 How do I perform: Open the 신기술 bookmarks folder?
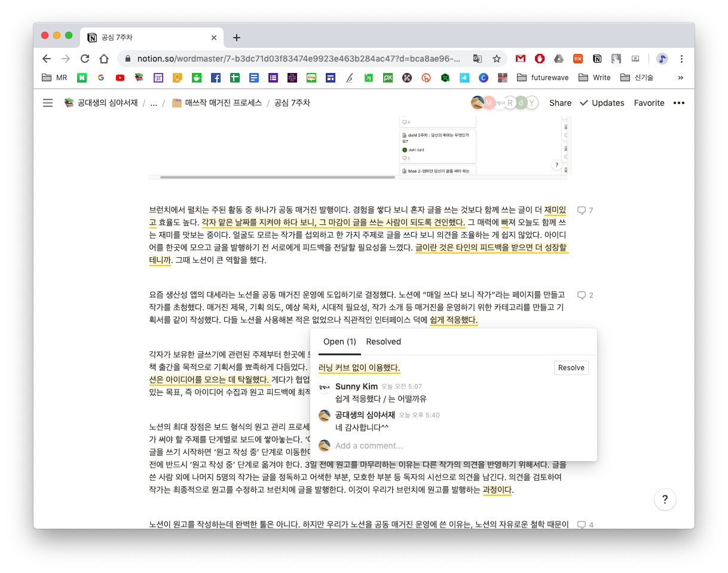(x=637, y=78)
